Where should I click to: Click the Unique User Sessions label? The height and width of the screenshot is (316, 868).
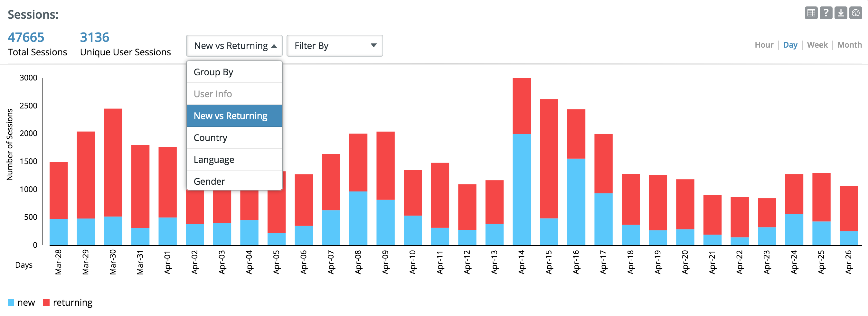click(x=125, y=52)
